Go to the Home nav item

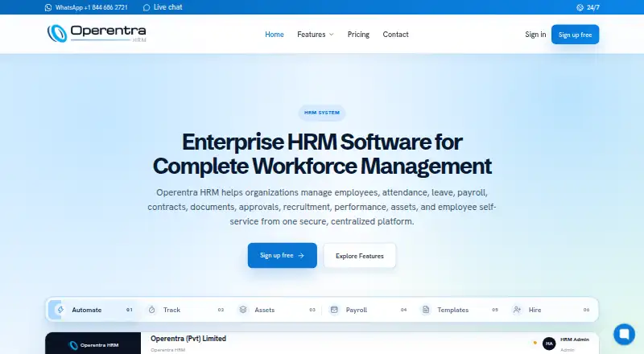(275, 35)
